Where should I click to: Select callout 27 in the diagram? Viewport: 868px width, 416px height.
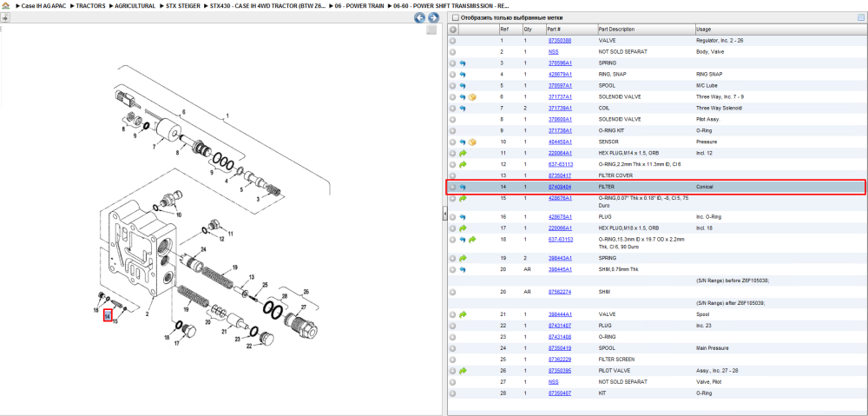[x=303, y=307]
